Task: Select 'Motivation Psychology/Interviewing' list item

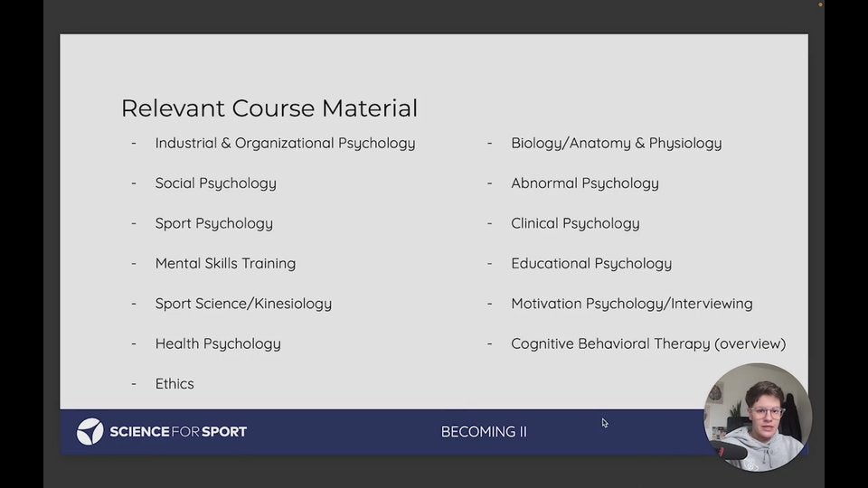Action: (632, 304)
